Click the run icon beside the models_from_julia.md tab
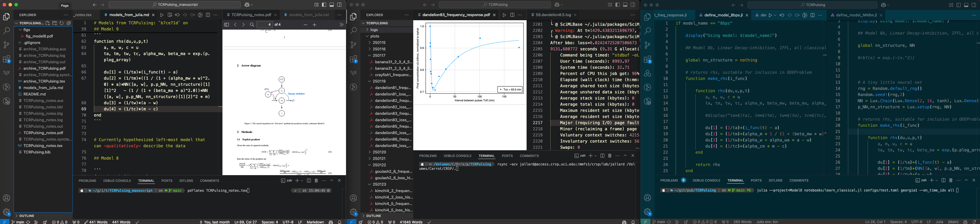Image resolution: width=980 pixels, height=224 pixels. click(162, 15)
